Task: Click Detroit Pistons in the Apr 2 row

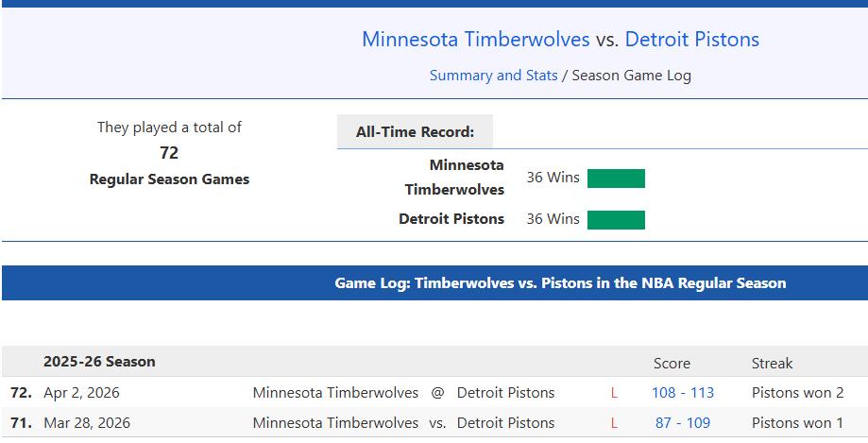Action: pyautogui.click(x=505, y=393)
